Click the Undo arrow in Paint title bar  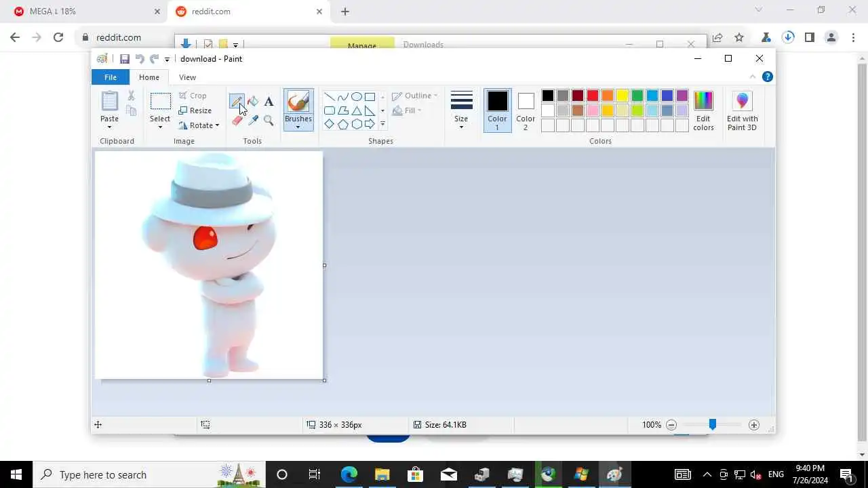(140, 59)
